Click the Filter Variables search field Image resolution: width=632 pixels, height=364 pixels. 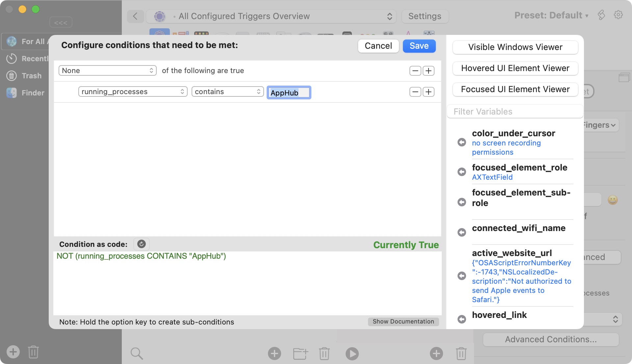(515, 112)
